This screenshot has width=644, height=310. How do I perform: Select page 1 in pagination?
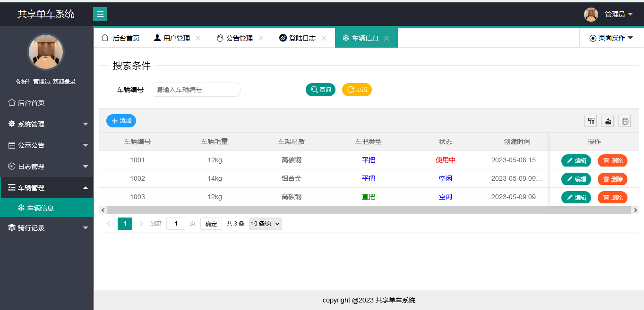point(125,224)
